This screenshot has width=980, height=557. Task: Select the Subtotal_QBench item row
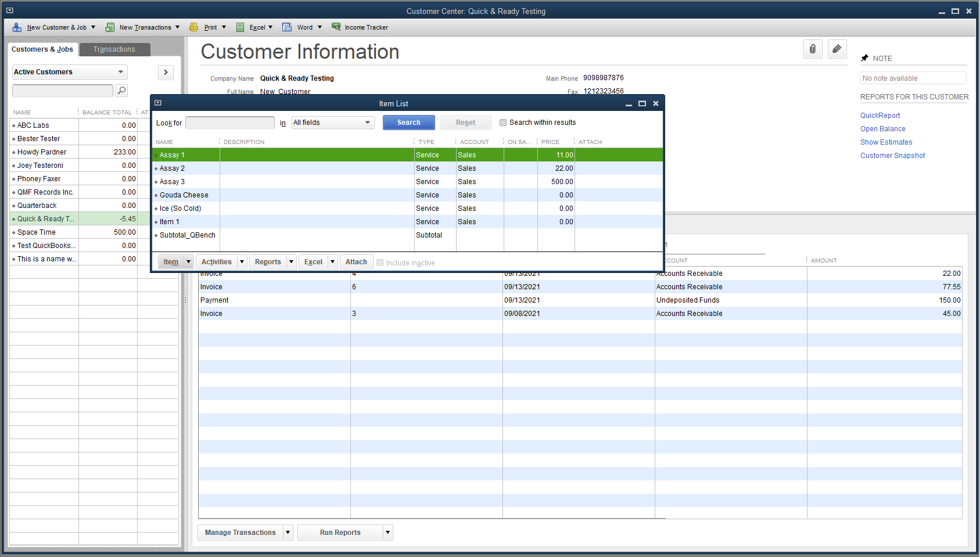(408, 235)
